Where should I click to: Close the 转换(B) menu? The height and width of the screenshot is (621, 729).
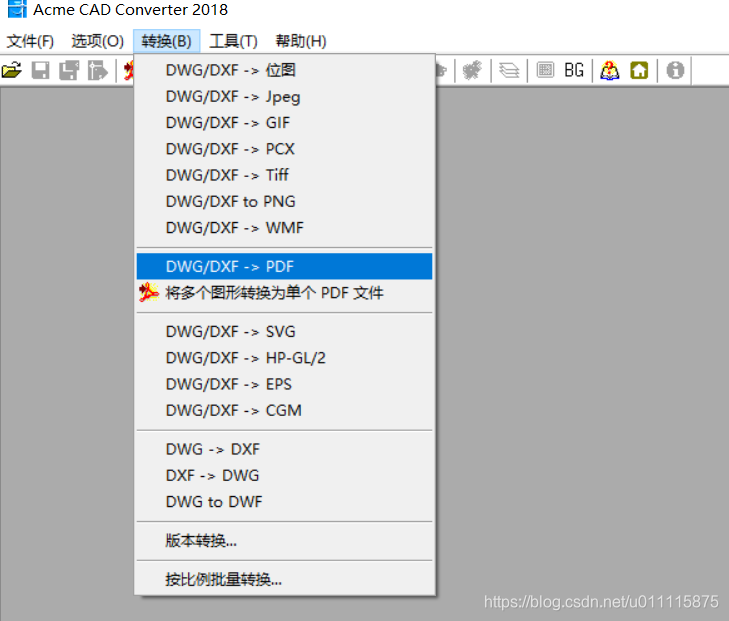(166, 41)
